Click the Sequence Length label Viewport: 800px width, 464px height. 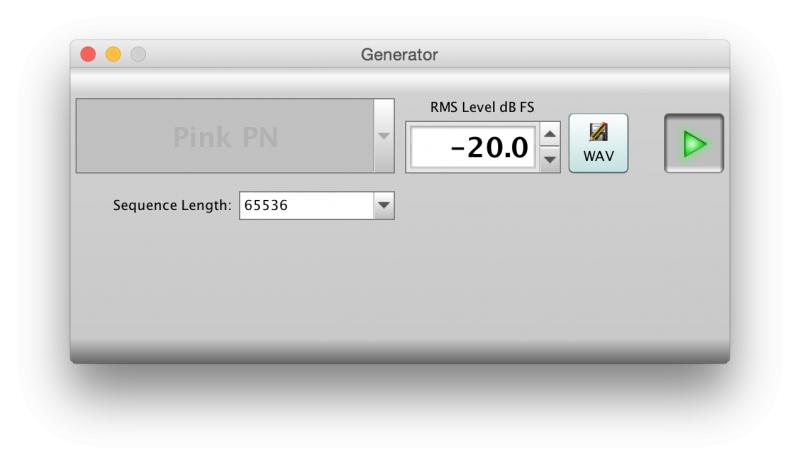click(172, 205)
